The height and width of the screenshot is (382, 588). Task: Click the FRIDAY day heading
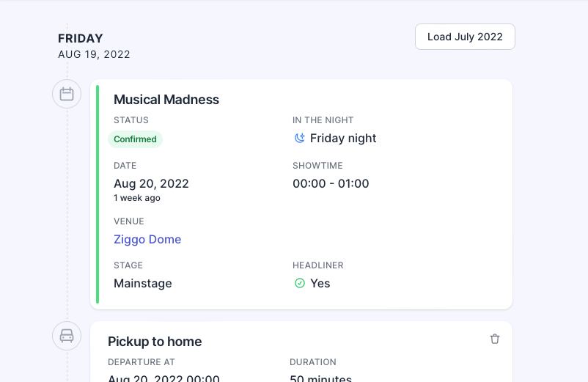(x=80, y=38)
